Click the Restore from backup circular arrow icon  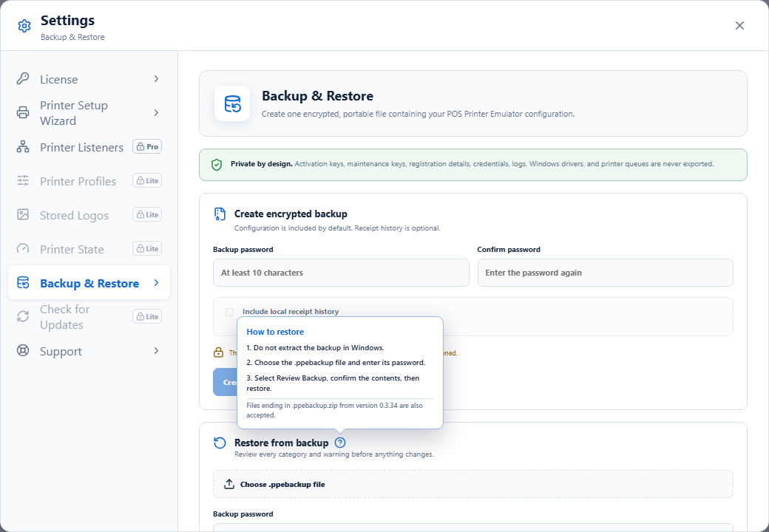220,443
